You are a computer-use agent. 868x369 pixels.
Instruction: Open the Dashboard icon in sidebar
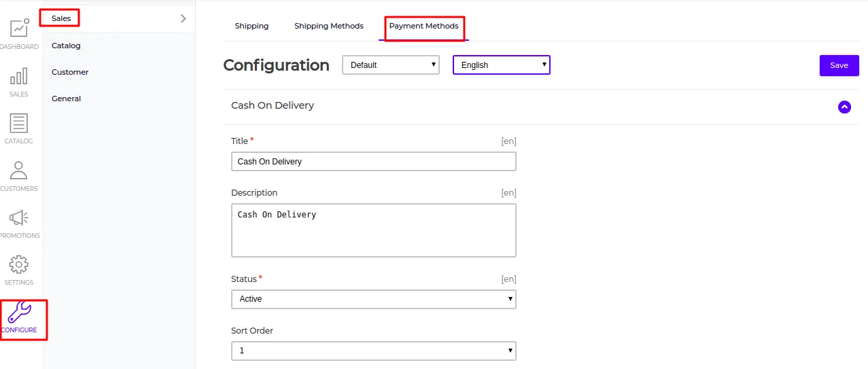[x=19, y=29]
